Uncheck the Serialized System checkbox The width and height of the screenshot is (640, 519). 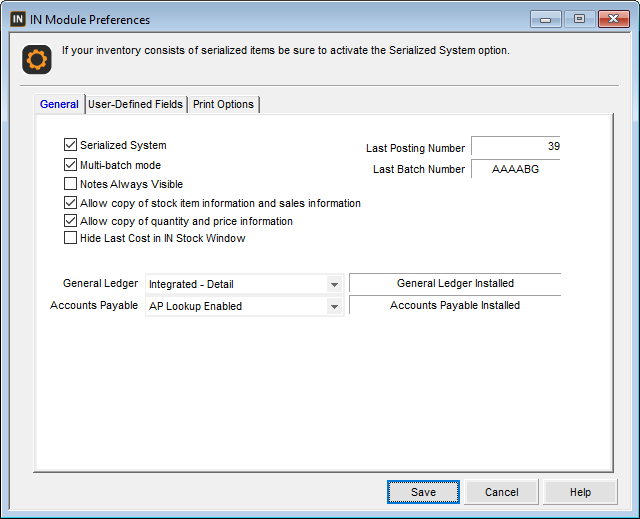click(x=71, y=146)
